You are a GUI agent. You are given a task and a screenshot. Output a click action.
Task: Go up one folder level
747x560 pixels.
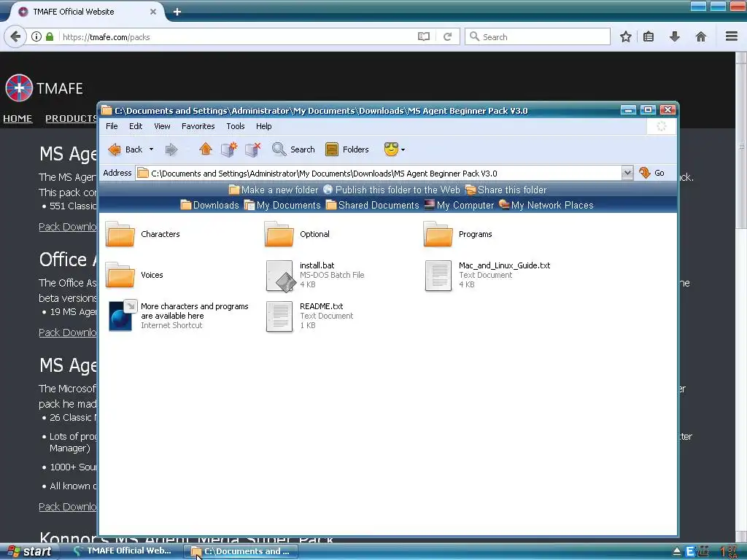205,149
